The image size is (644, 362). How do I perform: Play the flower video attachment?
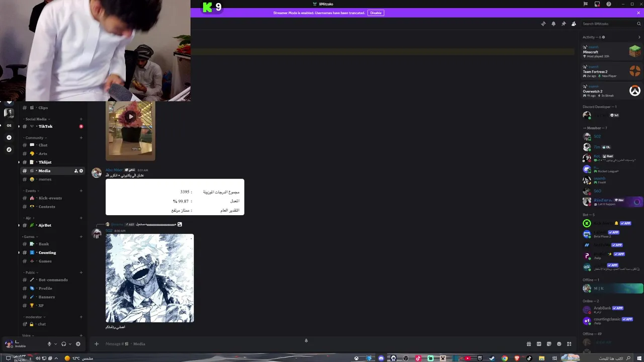pyautogui.click(x=130, y=117)
